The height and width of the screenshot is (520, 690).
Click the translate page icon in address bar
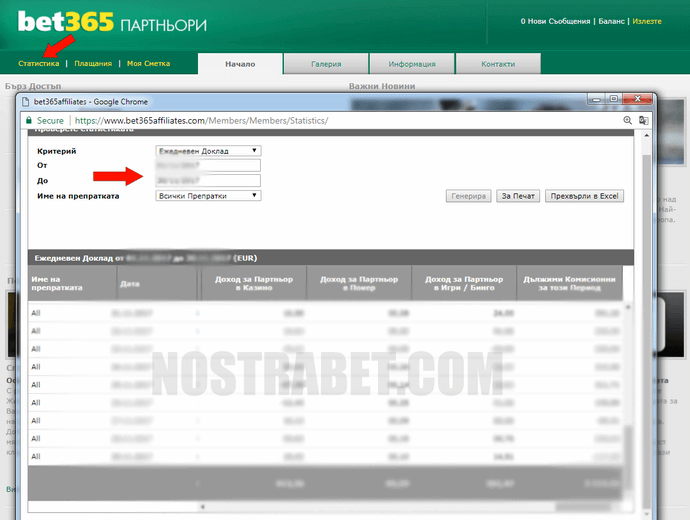(x=643, y=120)
